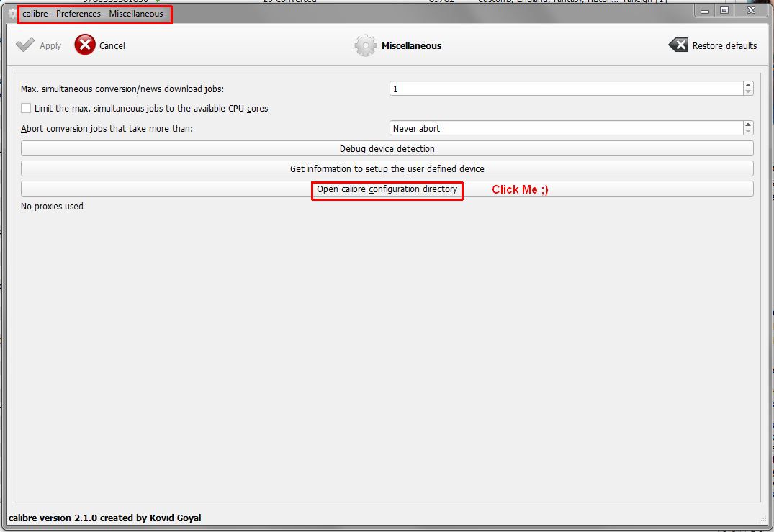Click the Miscellaneous heading text
774x532 pixels.
(411, 45)
